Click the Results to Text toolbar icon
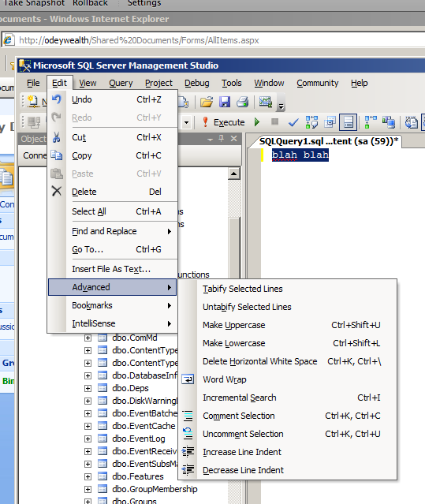This screenshot has height=504, width=425. click(411, 122)
